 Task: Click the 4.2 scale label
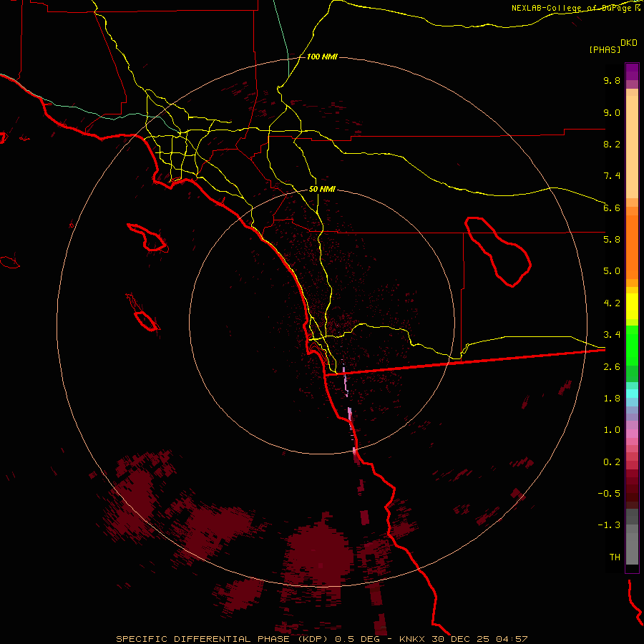pos(612,303)
